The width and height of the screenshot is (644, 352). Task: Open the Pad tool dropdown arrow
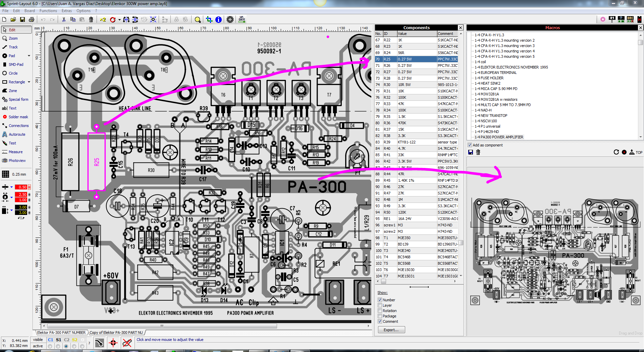point(29,56)
